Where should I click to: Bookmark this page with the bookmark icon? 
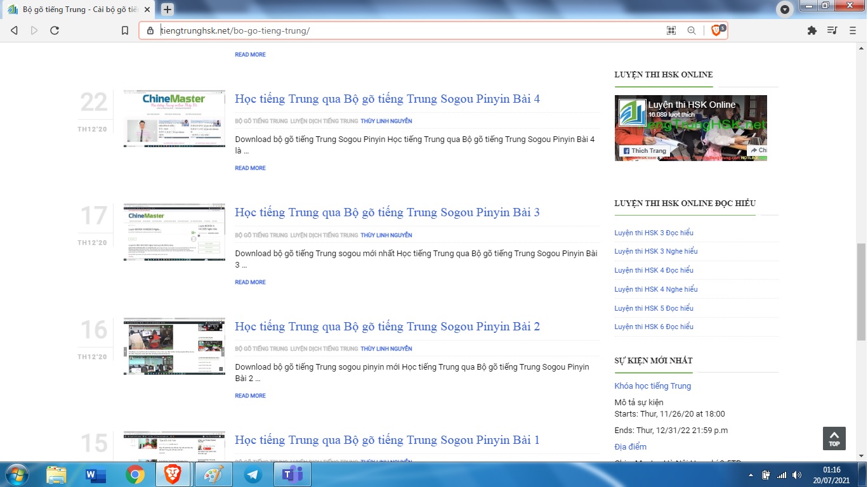pyautogui.click(x=125, y=30)
